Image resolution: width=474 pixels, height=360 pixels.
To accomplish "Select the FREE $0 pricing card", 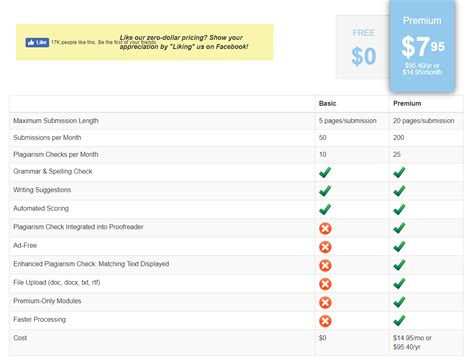I will [x=363, y=47].
